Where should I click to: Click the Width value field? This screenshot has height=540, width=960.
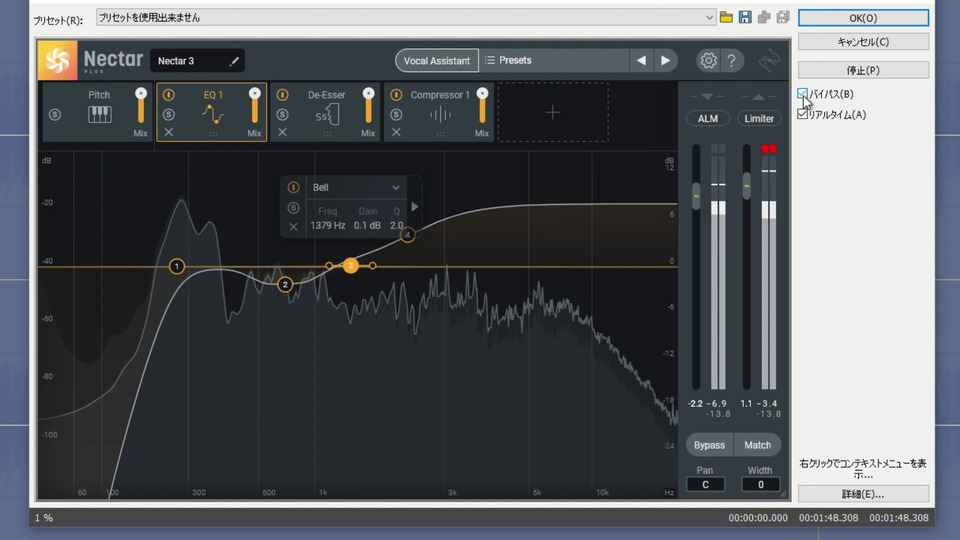click(760, 484)
